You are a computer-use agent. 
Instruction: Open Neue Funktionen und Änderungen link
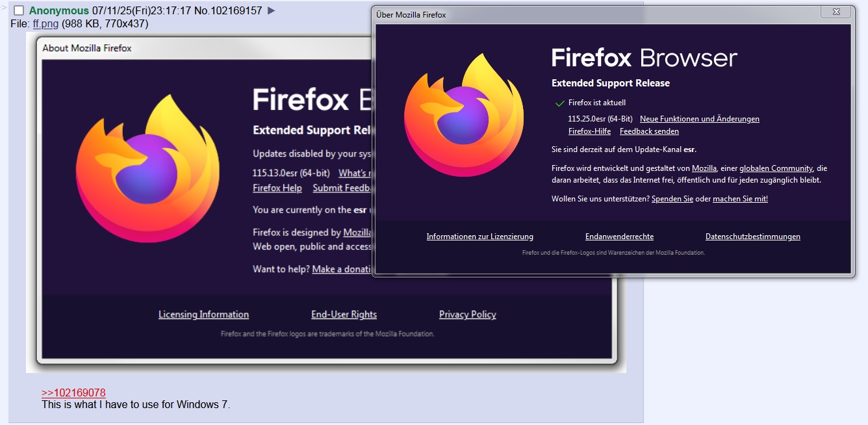click(x=700, y=119)
